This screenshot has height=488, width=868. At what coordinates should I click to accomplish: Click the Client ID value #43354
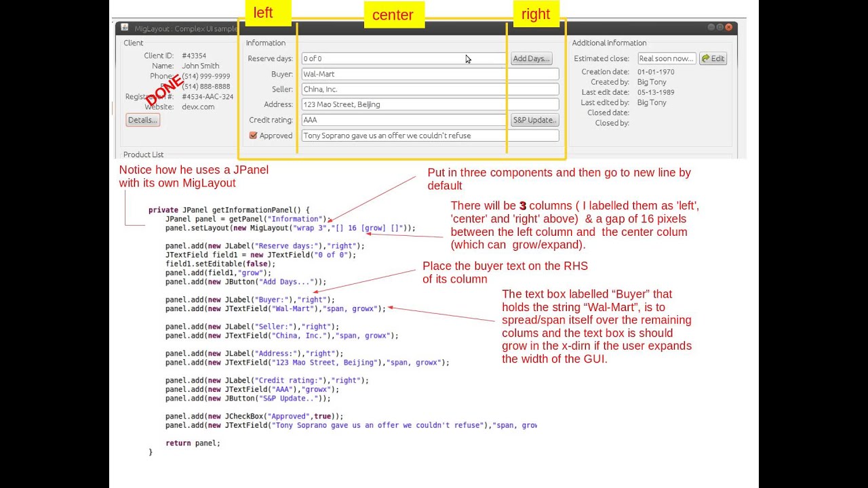(x=194, y=56)
